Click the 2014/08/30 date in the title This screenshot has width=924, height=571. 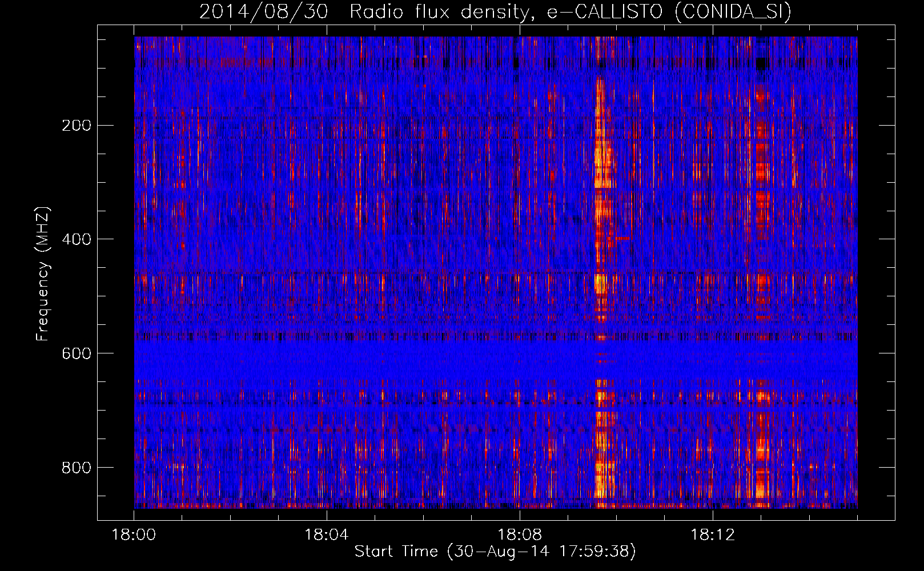point(263,12)
